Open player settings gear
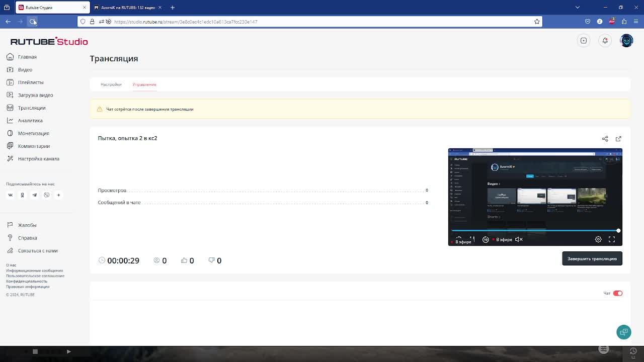 pos(598,239)
